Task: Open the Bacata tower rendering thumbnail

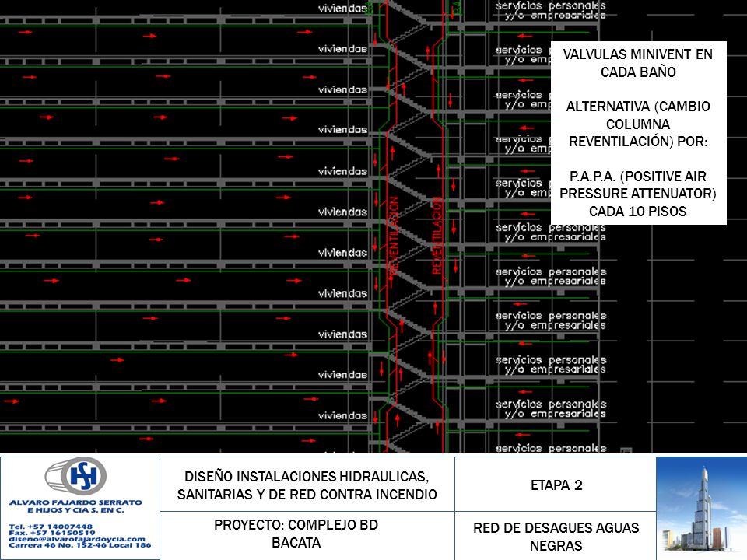Action: 701,508
